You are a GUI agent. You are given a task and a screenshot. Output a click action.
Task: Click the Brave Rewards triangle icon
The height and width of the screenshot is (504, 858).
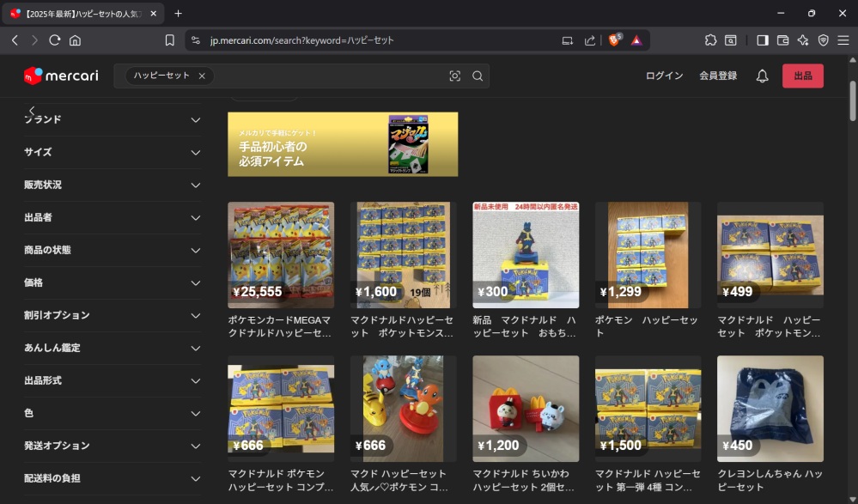pos(636,40)
